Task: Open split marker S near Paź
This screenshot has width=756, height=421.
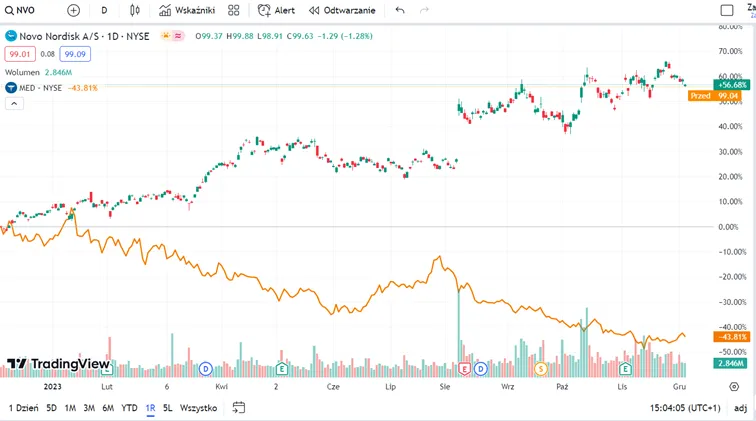Action: (541, 369)
